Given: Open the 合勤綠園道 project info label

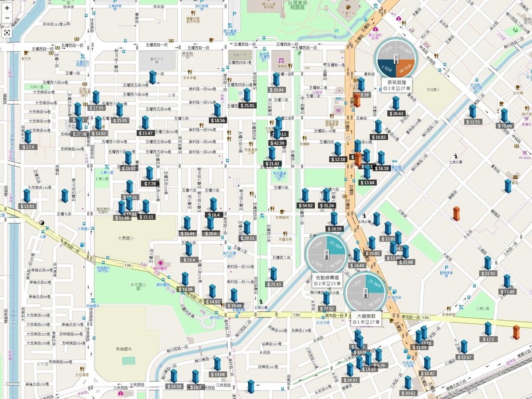Looking at the screenshot, I should tap(327, 280).
